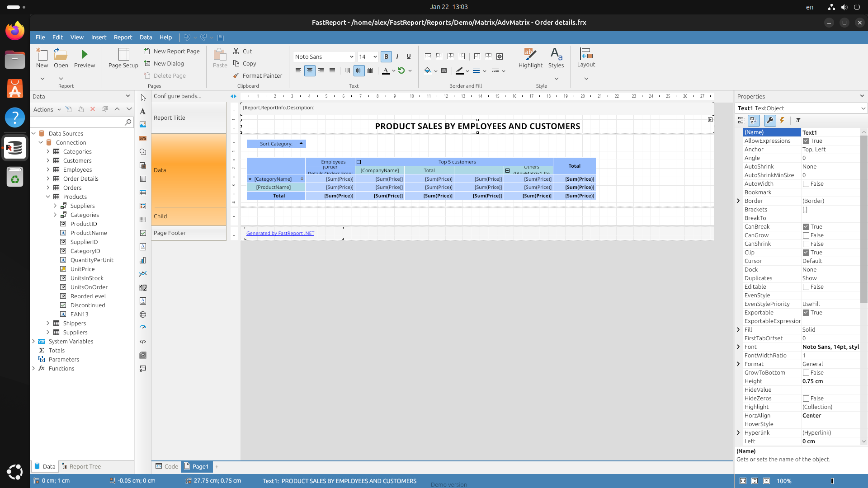
Task: Select the Picture object tool in the vertical toolbox
Action: 143,125
